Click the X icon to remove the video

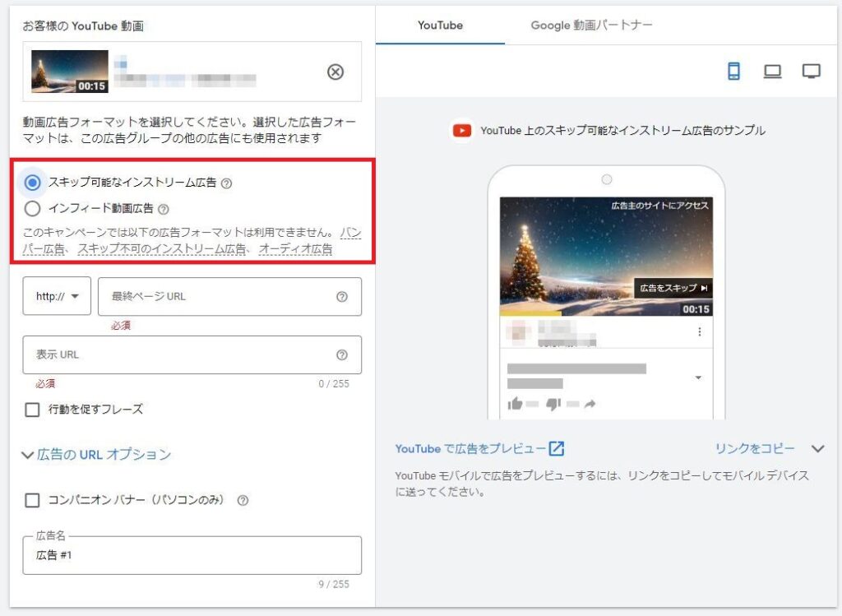point(335,72)
